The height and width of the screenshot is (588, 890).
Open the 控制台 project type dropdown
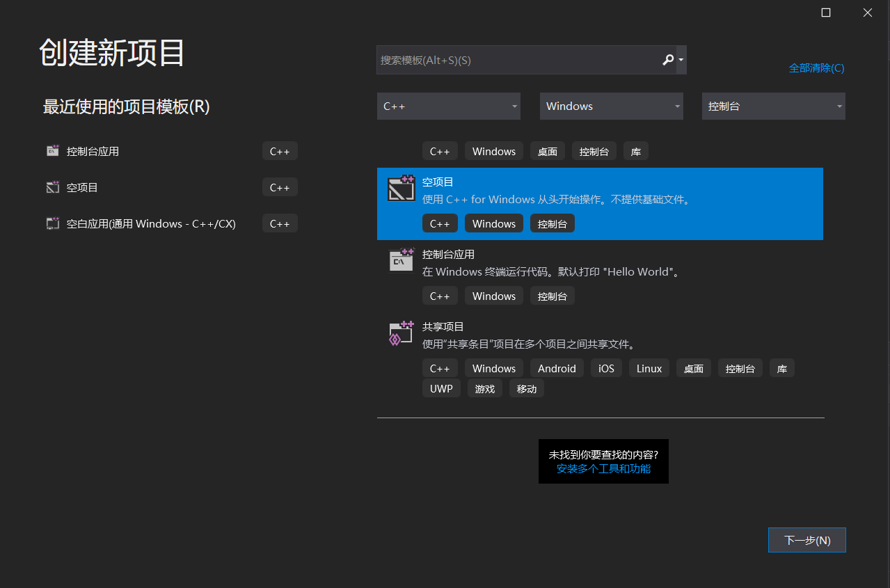click(772, 106)
